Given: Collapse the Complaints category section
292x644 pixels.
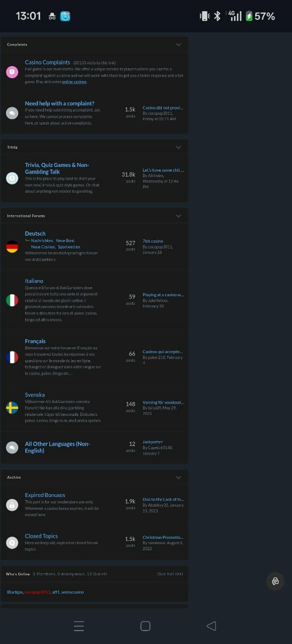Looking at the screenshot, I should (178, 45).
